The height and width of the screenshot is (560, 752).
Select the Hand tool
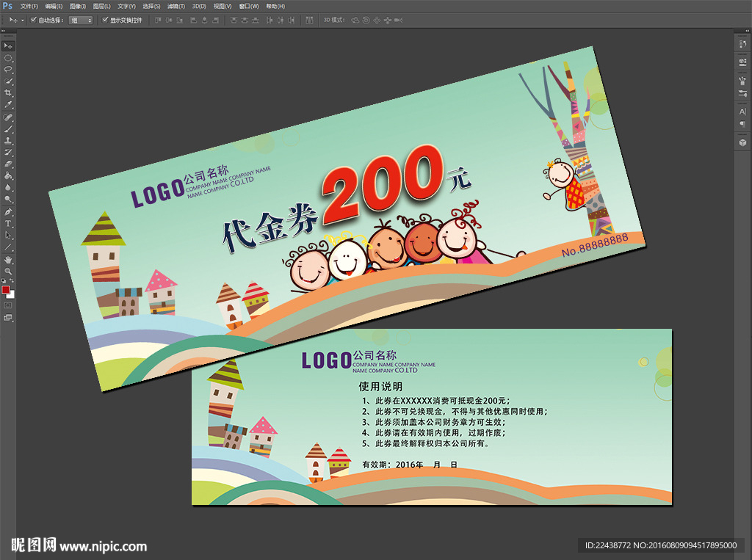point(8,260)
